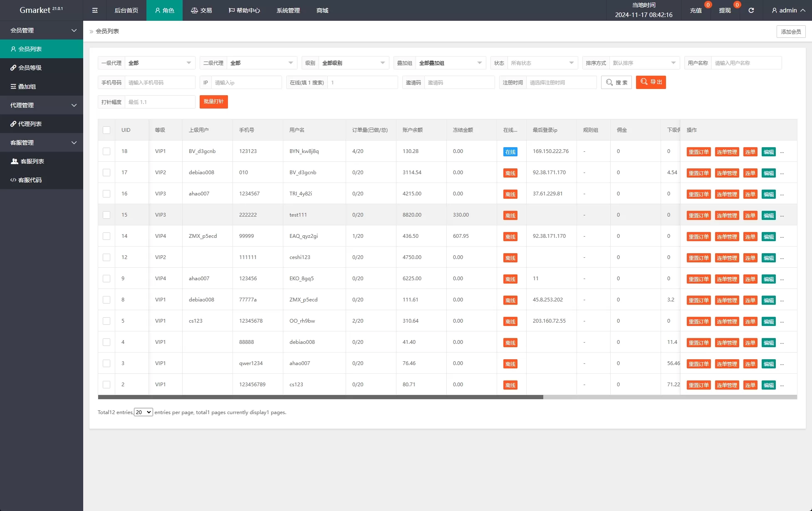
Task: Click the orange 批量打针 button
Action: click(x=213, y=102)
